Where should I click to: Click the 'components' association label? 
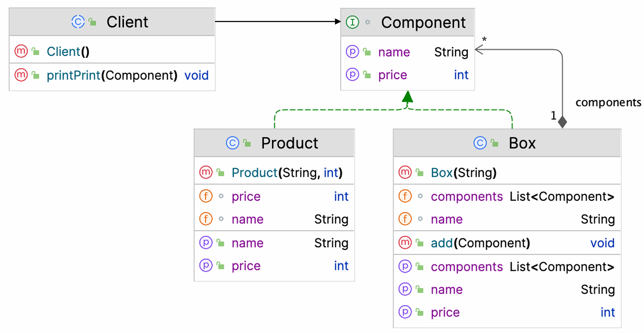608,102
